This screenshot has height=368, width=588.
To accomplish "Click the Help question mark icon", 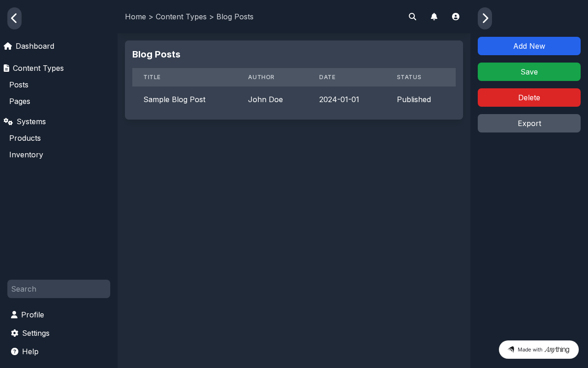I will click(x=15, y=351).
